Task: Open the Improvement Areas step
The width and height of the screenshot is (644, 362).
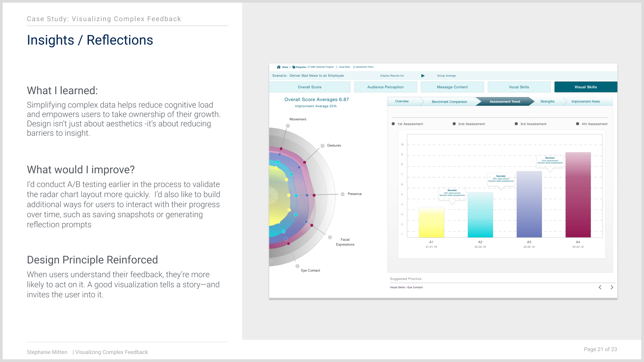Action: pos(586,102)
